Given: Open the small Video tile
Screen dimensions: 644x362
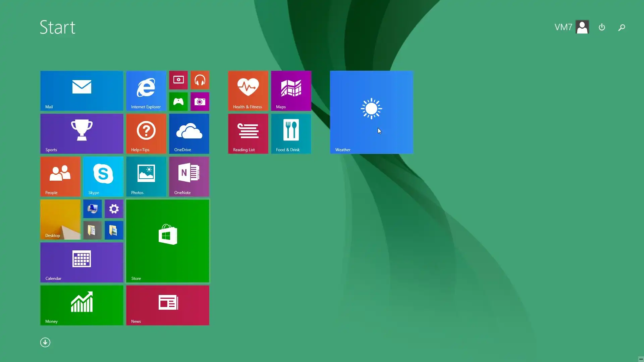Looking at the screenshot, I should (178, 80).
